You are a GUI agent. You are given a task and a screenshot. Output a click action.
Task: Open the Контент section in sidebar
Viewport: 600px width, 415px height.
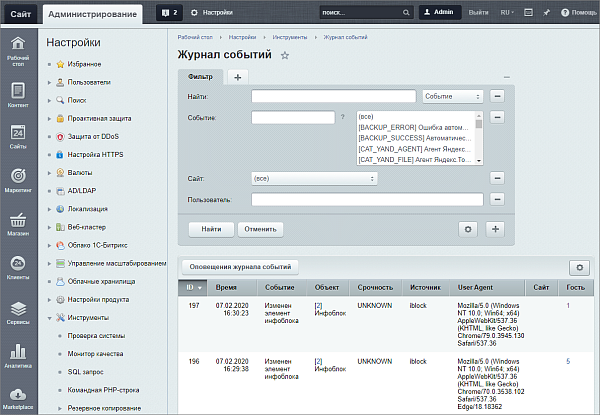[18, 94]
